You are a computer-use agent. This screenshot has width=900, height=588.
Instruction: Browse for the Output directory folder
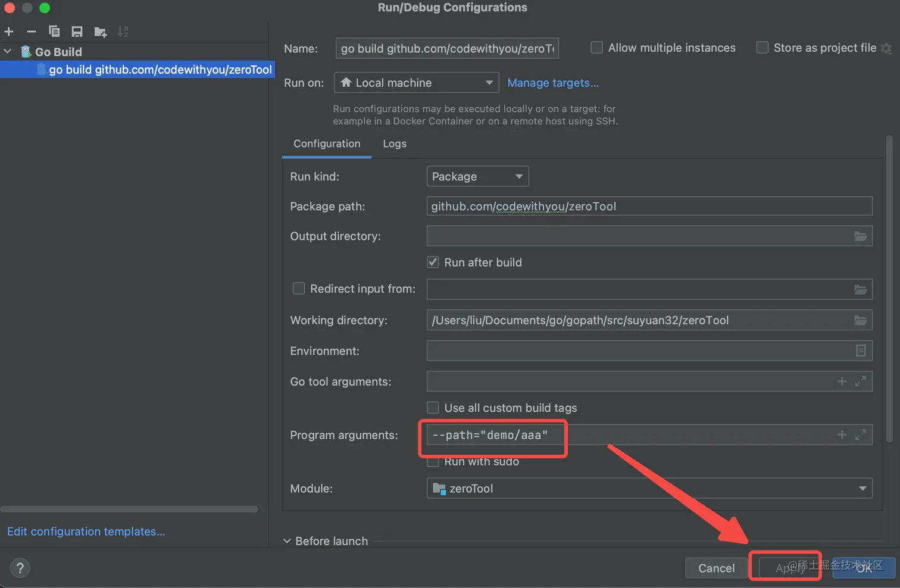[861, 236]
